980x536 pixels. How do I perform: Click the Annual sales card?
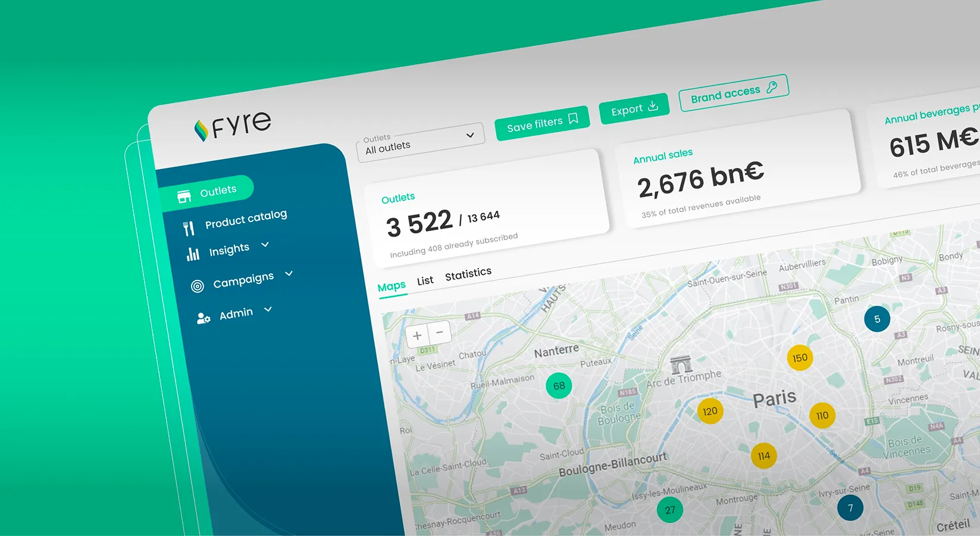(x=738, y=167)
